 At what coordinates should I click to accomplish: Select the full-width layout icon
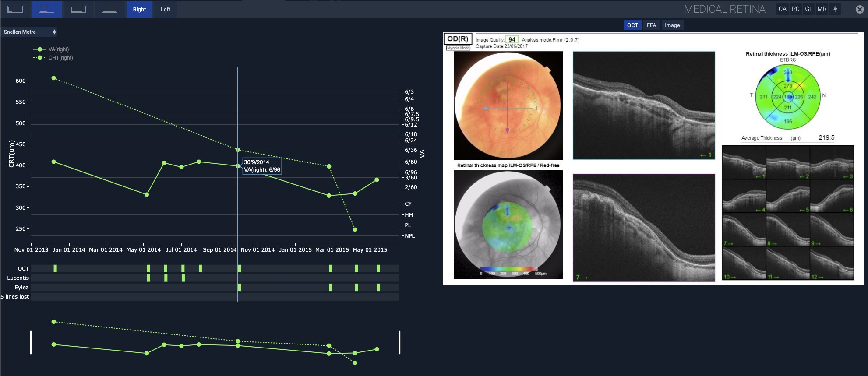pos(109,9)
